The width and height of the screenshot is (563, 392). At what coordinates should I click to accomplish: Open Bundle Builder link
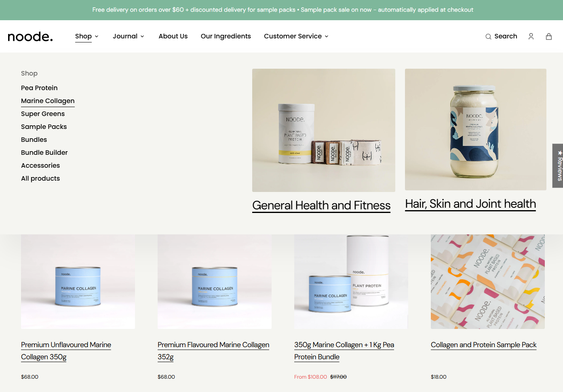pyautogui.click(x=44, y=153)
